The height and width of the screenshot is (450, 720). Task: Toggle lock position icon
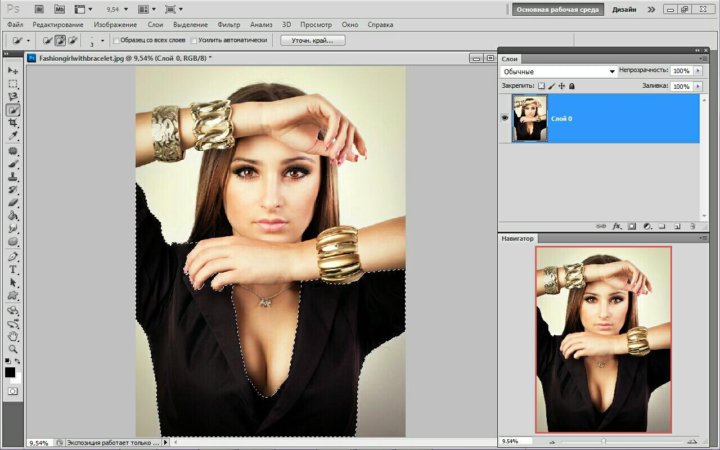tap(562, 86)
